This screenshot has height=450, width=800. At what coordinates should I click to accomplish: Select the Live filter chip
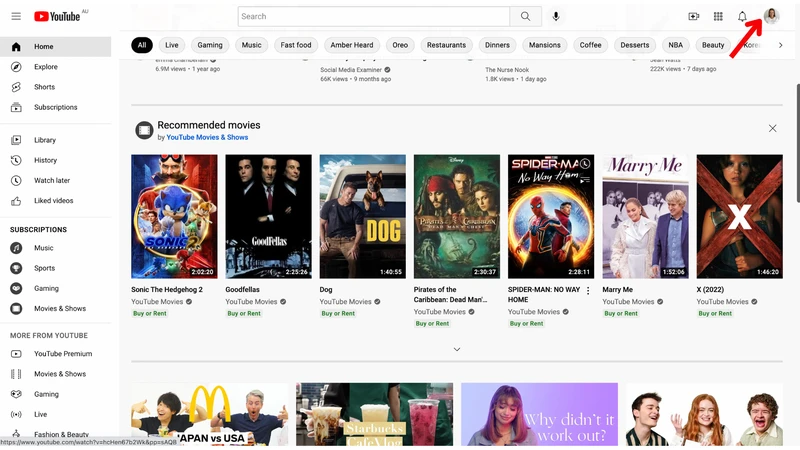(x=172, y=45)
